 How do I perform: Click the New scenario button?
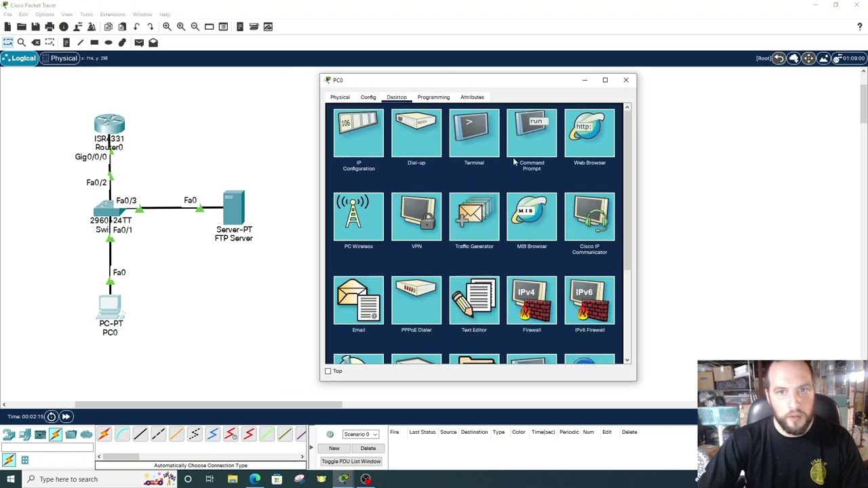334,448
